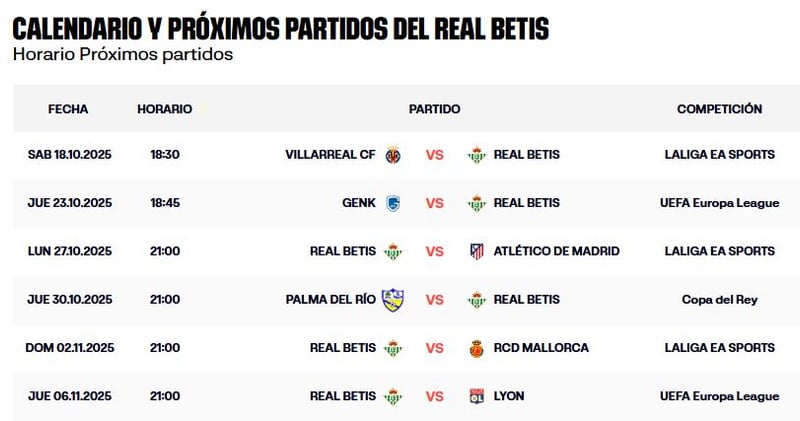Select the FECHA column header
This screenshot has width=800, height=421.
pyautogui.click(x=68, y=109)
